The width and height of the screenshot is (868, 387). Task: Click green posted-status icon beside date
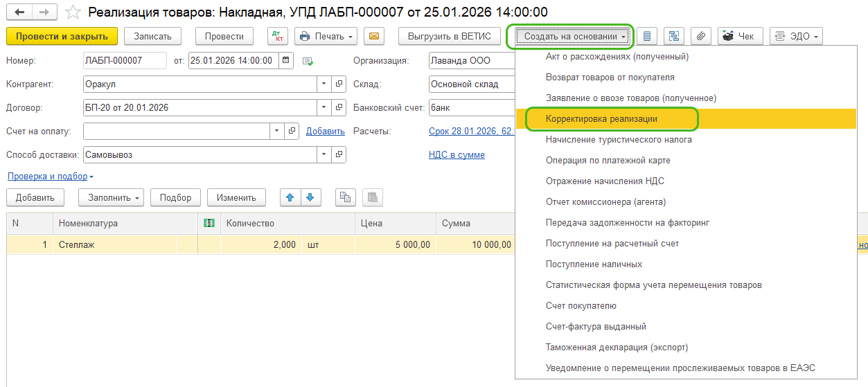(308, 61)
